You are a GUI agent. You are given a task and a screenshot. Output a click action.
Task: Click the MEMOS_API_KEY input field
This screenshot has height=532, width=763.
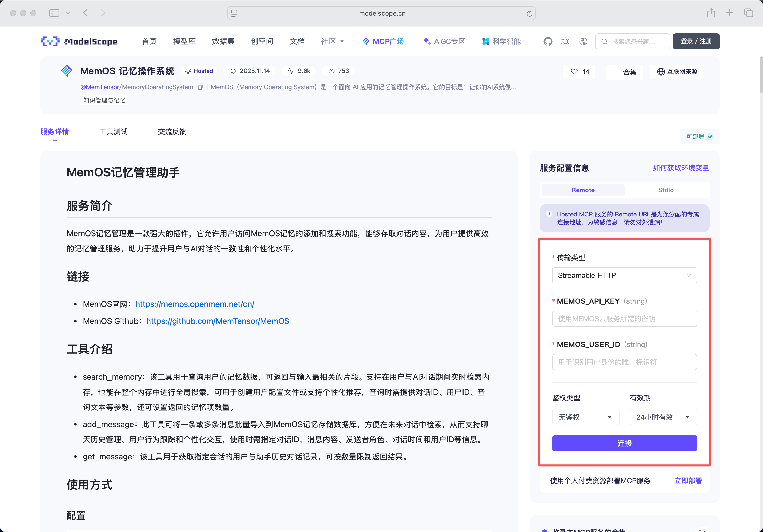tap(624, 319)
